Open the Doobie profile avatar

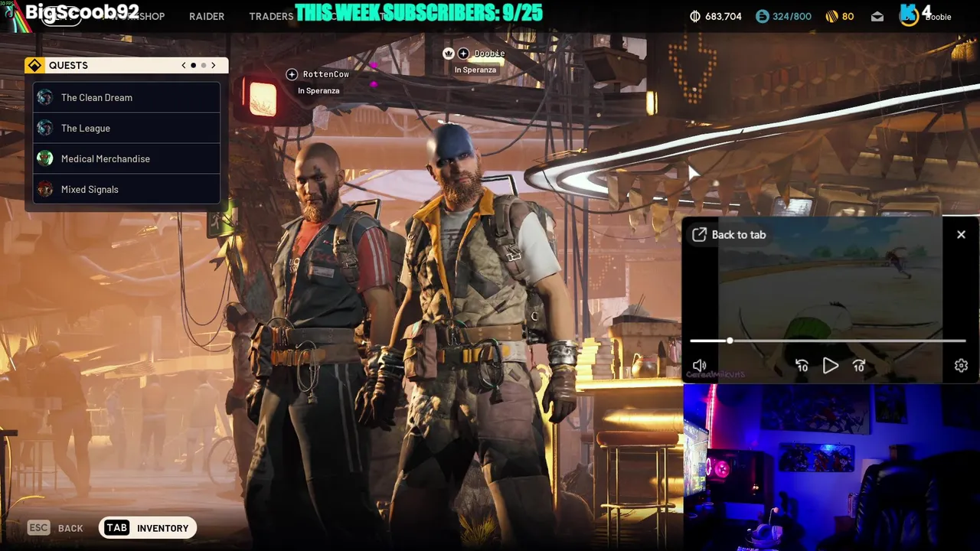909,16
